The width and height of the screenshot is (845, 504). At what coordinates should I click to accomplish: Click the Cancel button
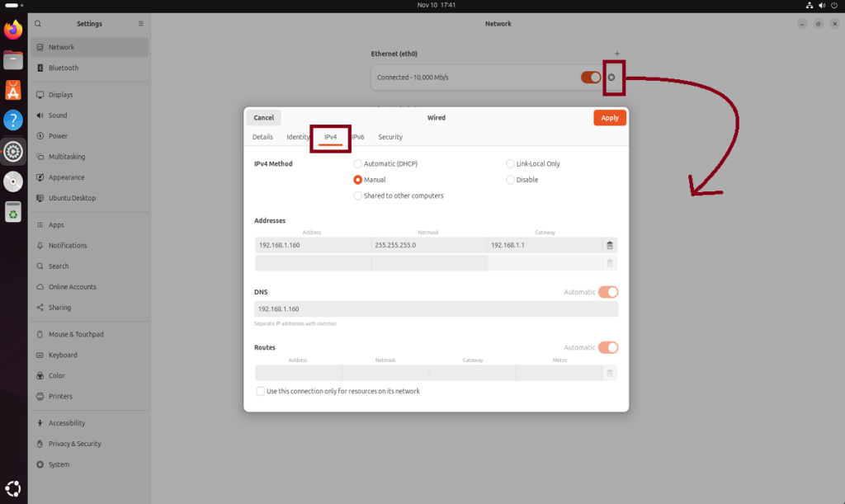pos(264,118)
